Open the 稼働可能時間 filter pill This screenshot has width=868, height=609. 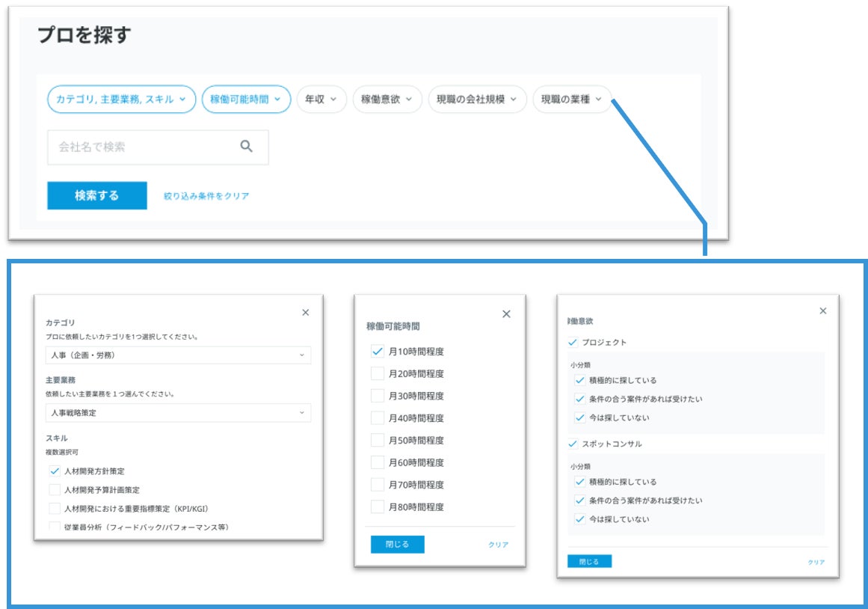click(246, 100)
